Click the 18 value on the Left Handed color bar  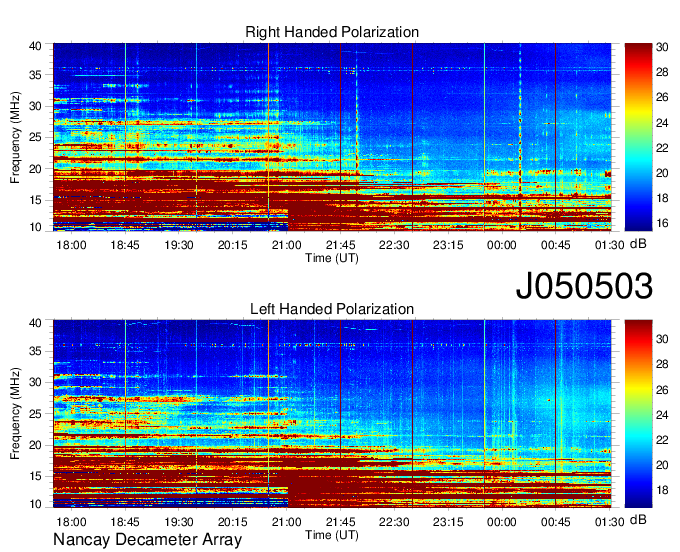click(662, 490)
